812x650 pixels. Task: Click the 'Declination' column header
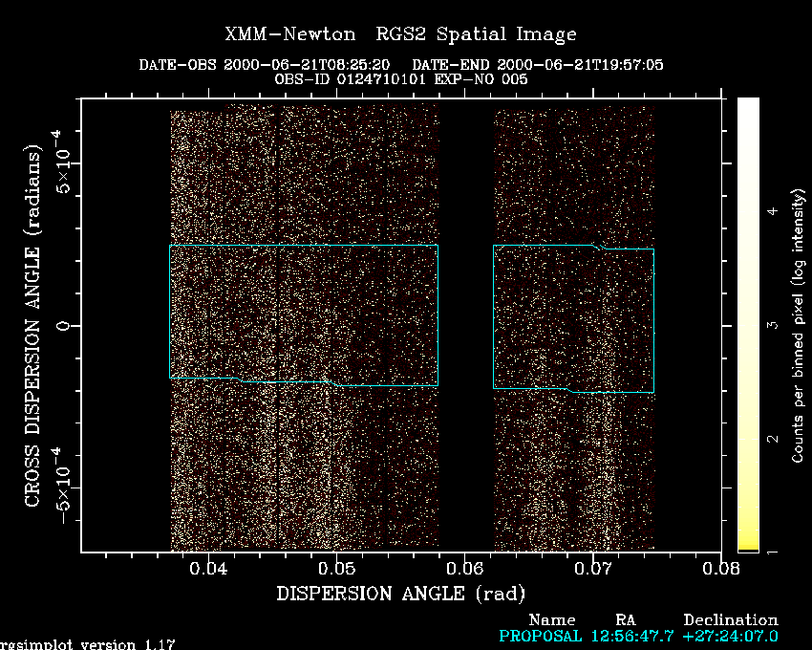point(731,620)
